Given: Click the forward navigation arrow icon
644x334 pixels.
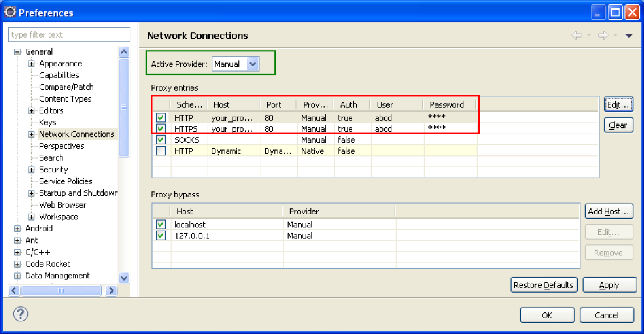Looking at the screenshot, I should click(603, 36).
